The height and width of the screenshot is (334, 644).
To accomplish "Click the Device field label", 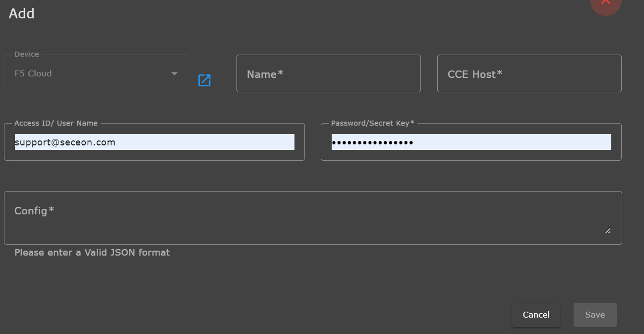I will click(x=27, y=54).
